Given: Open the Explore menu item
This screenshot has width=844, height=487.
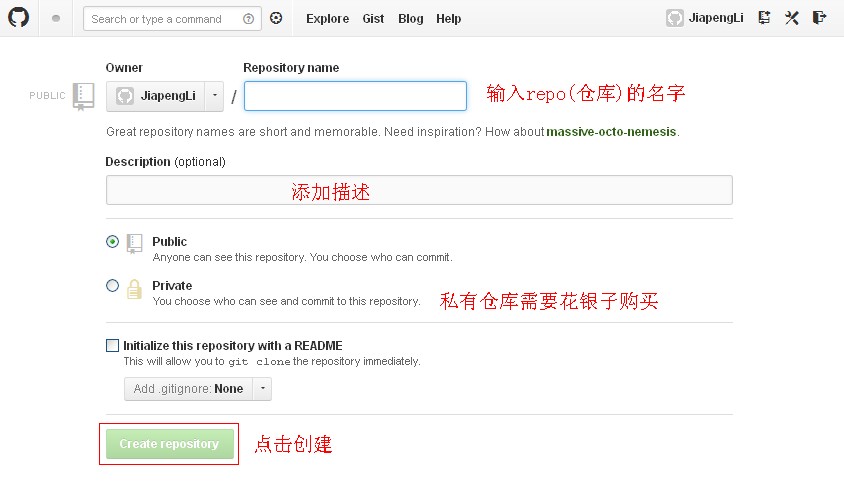Looking at the screenshot, I should pyautogui.click(x=327, y=19).
